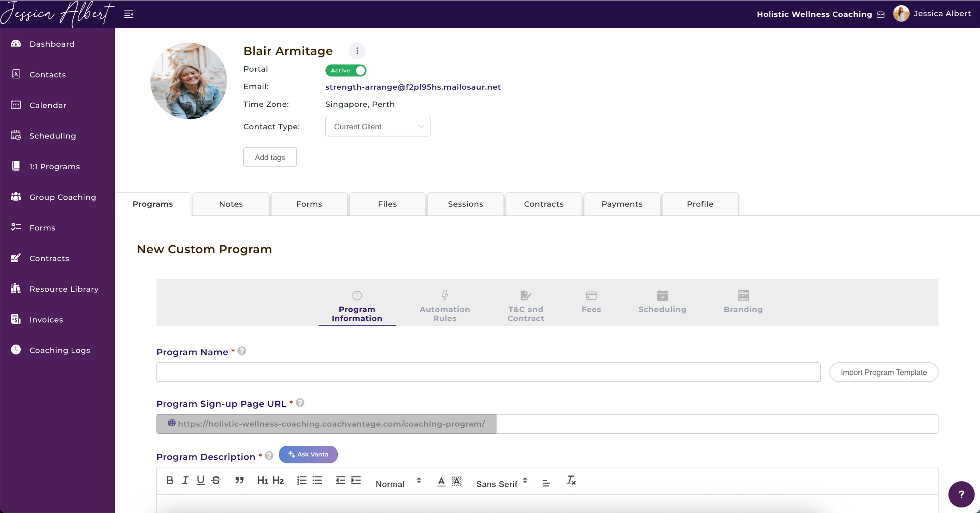Click the Heading 1 icon in the editor

(262, 480)
